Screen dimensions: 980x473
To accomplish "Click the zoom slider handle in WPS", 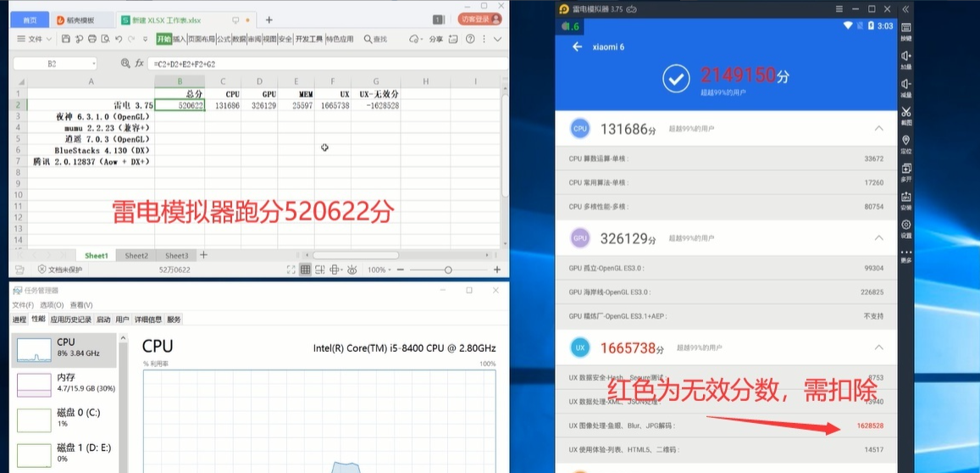I will 448,270.
